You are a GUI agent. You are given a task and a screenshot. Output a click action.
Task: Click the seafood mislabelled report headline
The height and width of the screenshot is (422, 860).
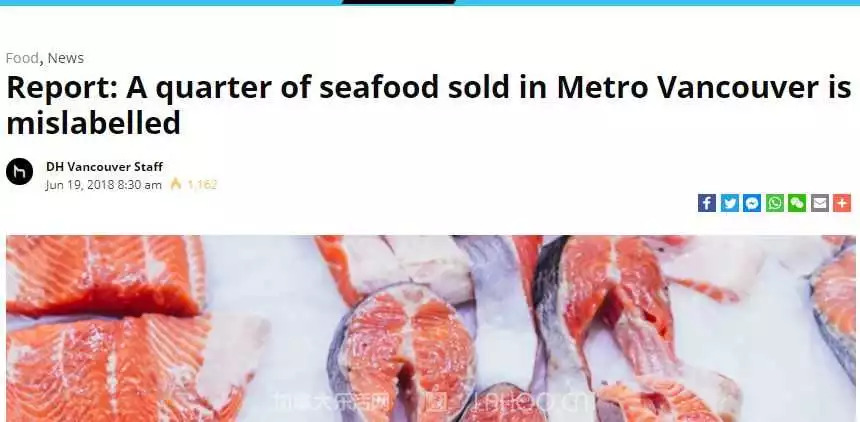click(428, 105)
